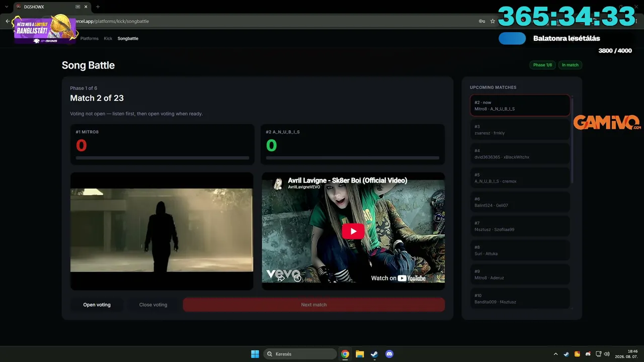Screen dimensions: 644x362
Task: Click the Song Battle page heading
Action: 88,65
